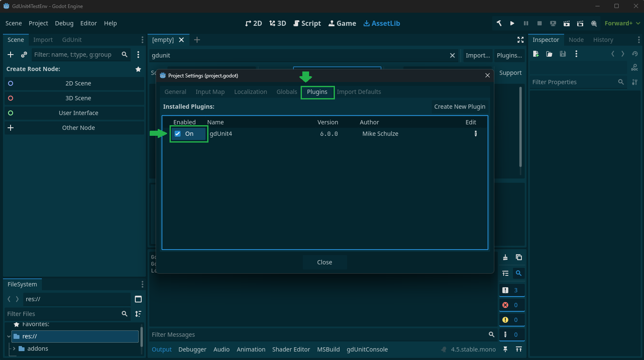Click the edit icon for the gdUnit4 plugin

click(x=476, y=134)
